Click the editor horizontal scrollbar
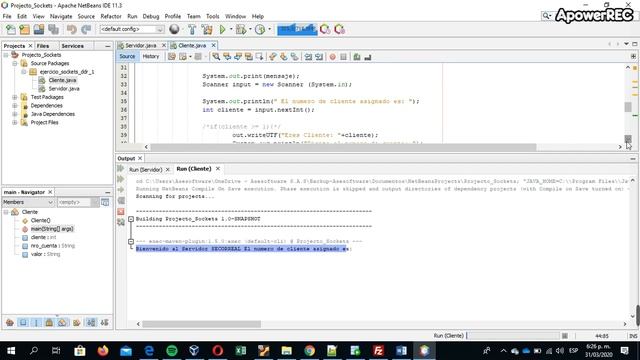The width and height of the screenshot is (640, 360). pyautogui.click(x=343, y=147)
